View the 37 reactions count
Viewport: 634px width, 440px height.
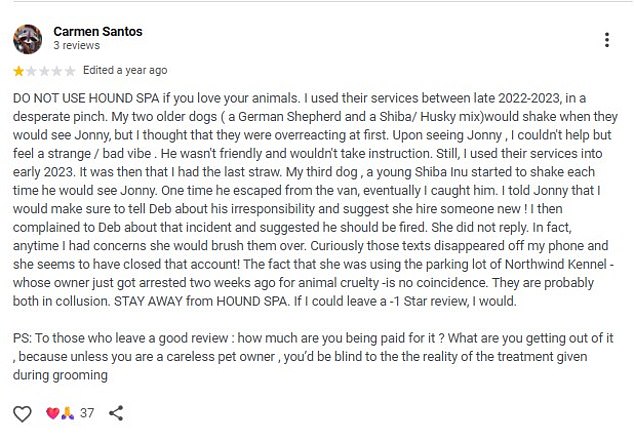tap(87, 413)
